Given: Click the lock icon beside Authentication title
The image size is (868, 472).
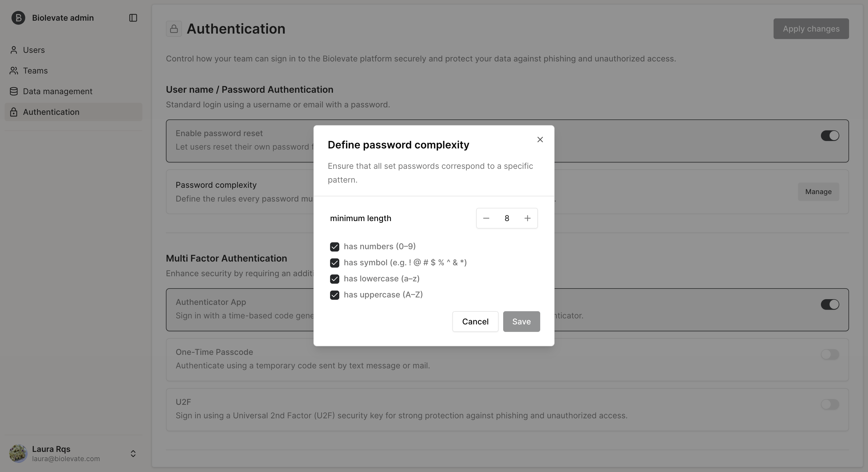Looking at the screenshot, I should point(174,29).
